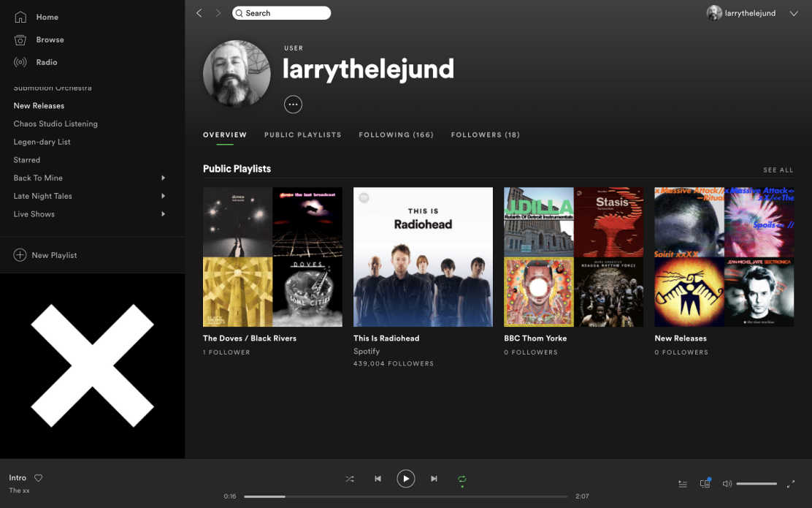The height and width of the screenshot is (508, 812).
Task: Enter full screen mode
Action: tap(791, 484)
